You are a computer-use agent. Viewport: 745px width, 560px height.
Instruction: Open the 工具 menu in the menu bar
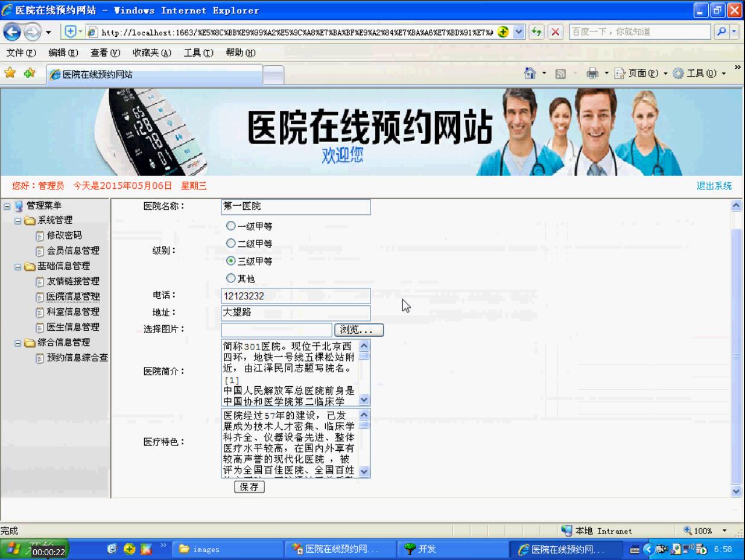tap(198, 53)
